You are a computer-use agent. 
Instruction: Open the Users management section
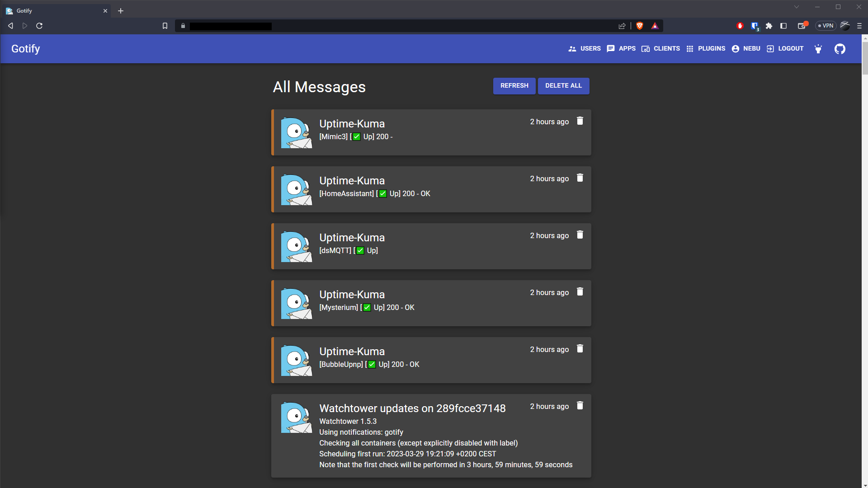coord(585,48)
